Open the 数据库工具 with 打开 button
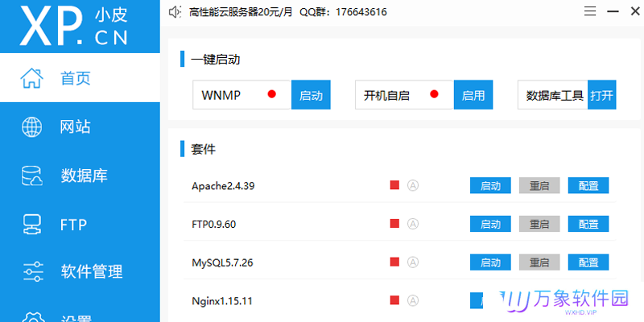 [x=601, y=95]
